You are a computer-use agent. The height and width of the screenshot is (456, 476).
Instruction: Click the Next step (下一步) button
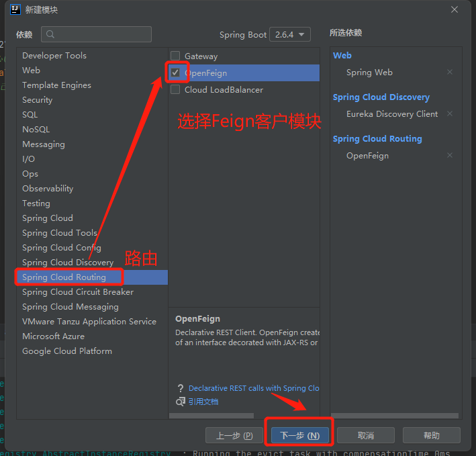pos(300,435)
